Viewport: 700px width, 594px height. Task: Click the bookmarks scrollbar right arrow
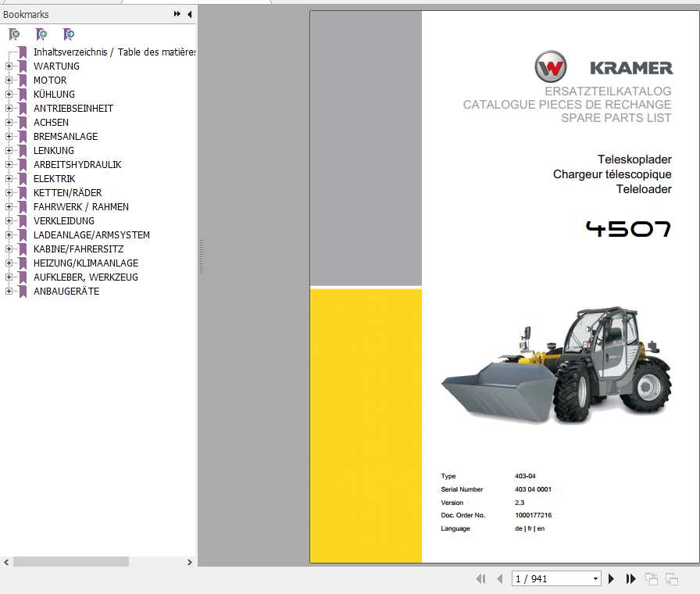(x=190, y=562)
